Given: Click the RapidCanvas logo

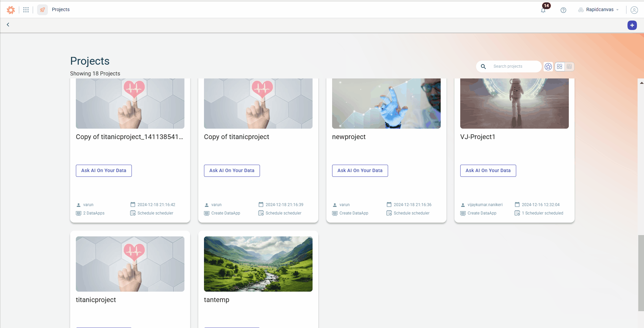Looking at the screenshot, I should (x=11, y=10).
